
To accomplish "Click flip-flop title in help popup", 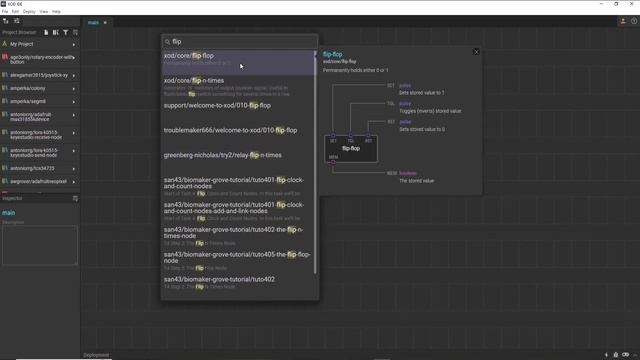I will (333, 54).
